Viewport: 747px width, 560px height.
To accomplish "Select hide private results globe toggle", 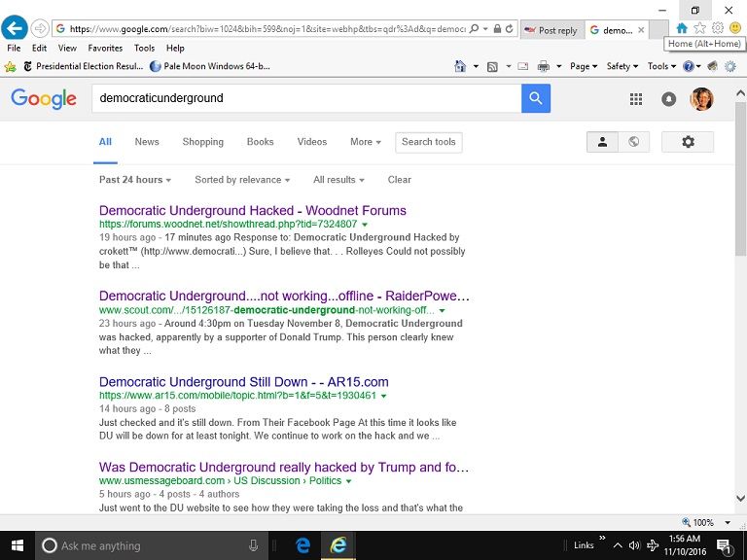I will [x=633, y=142].
